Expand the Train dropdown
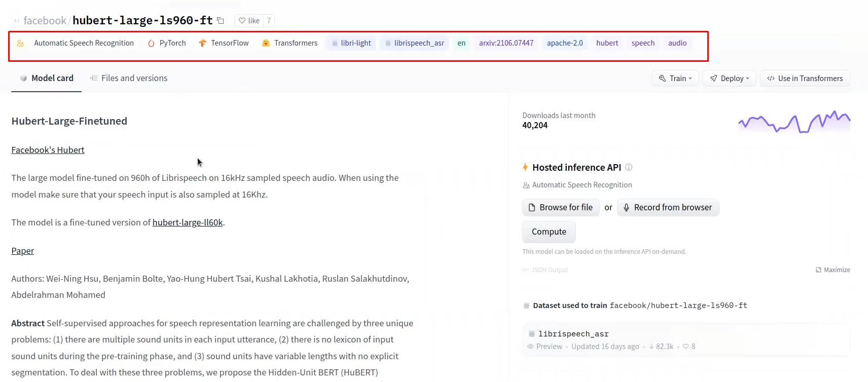This screenshot has height=382, width=868. [675, 79]
